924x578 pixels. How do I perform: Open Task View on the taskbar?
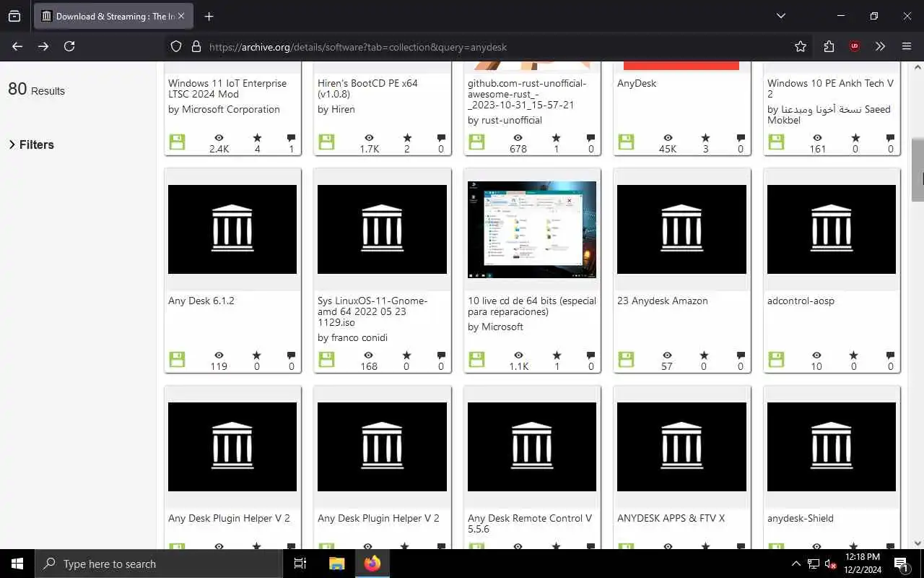coord(300,564)
